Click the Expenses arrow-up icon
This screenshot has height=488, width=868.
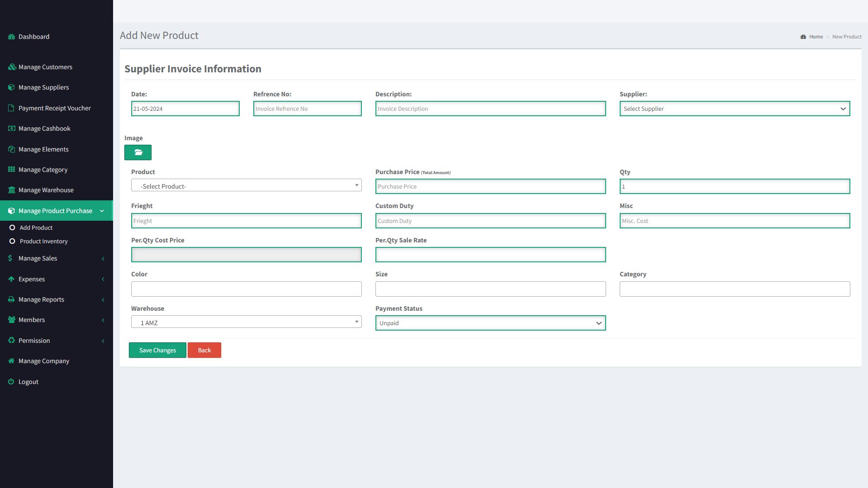pyautogui.click(x=11, y=279)
